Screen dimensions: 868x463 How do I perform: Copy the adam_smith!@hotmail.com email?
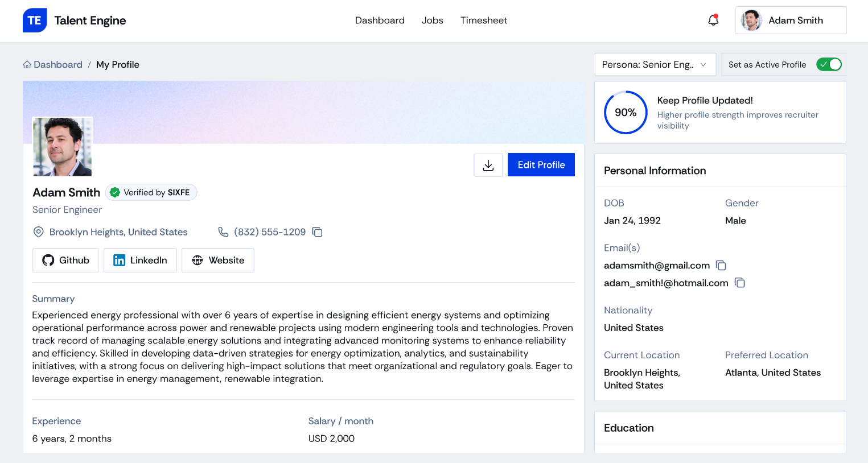740,283
